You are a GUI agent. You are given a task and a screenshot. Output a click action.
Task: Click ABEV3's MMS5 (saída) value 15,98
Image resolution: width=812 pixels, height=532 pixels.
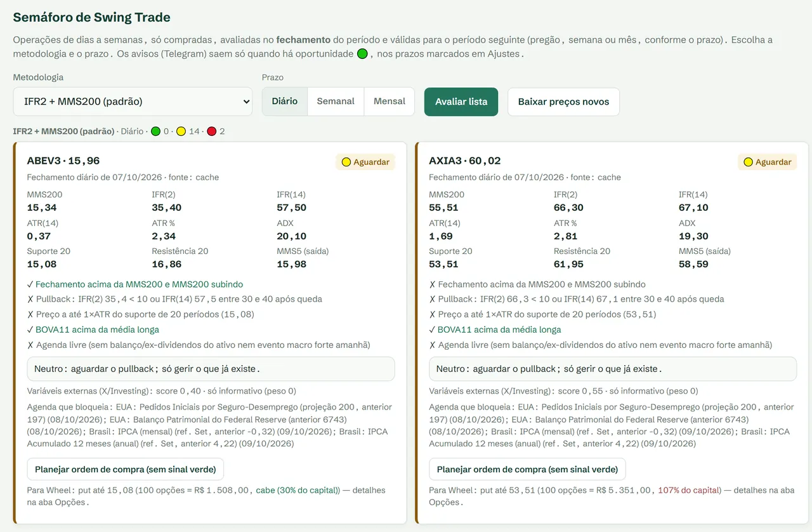[292, 264]
